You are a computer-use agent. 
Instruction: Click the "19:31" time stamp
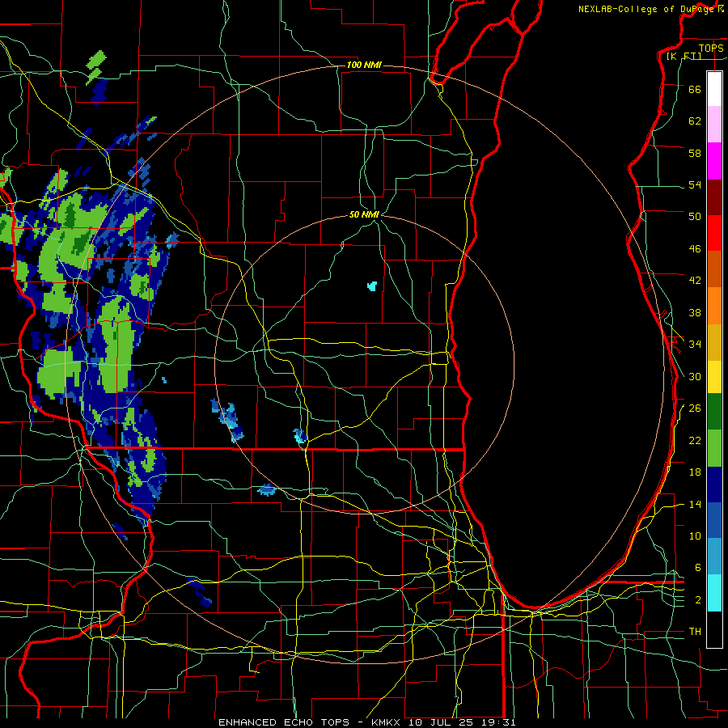point(500,722)
